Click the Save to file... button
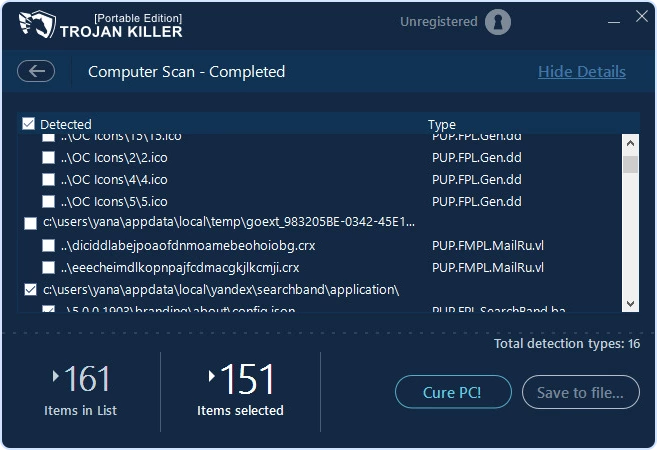This screenshot has width=657, height=450. coord(580,392)
